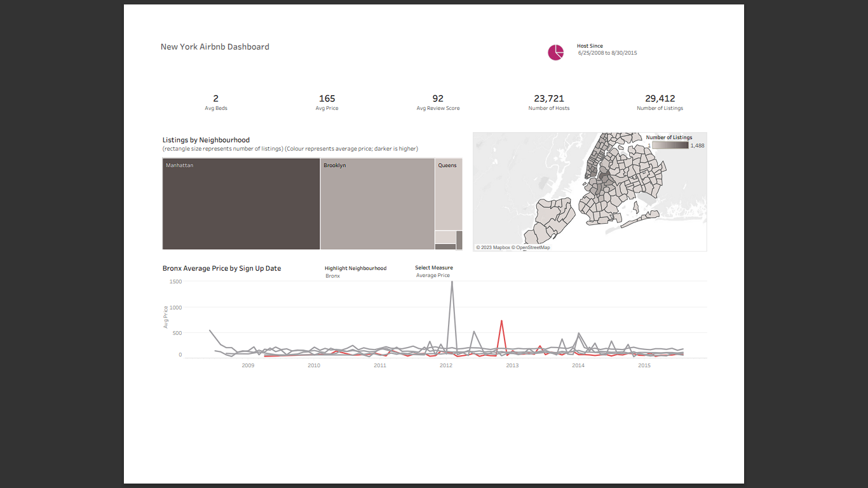Select the Brooklyn rectangle in the treemap
Viewport: 868px width, 488px height.
[377, 203]
